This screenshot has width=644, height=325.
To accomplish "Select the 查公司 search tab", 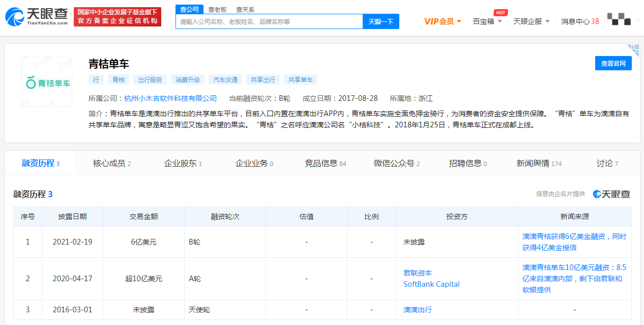I will [189, 9].
